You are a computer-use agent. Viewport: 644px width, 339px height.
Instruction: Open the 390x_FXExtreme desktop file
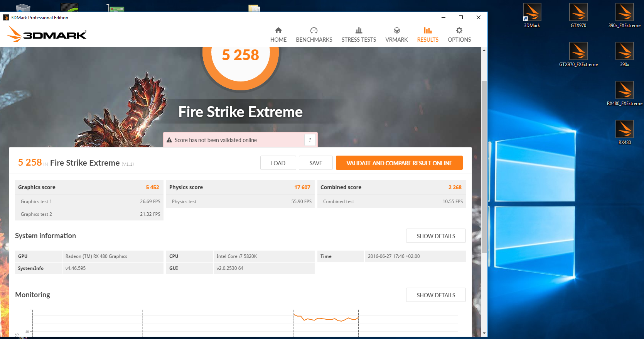(625, 15)
